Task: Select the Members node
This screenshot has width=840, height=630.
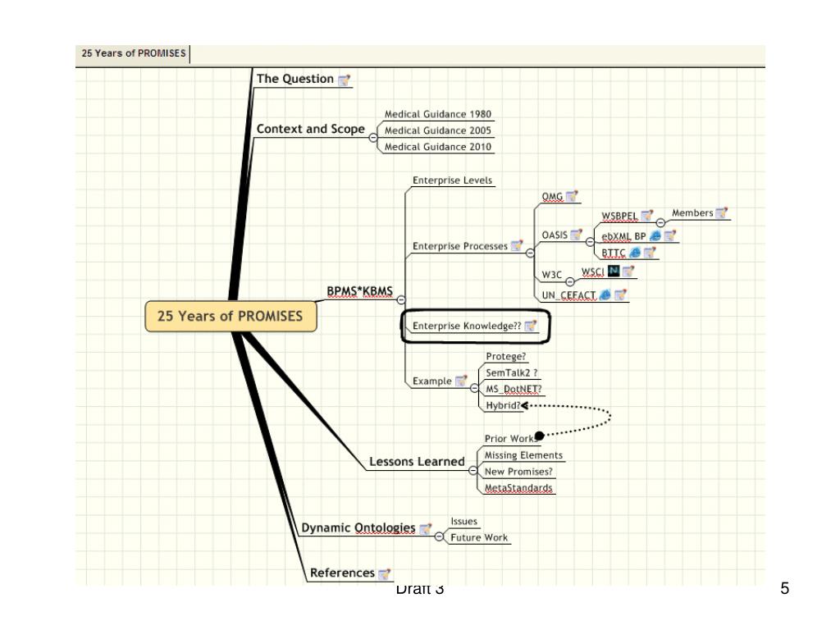Action: [x=692, y=213]
